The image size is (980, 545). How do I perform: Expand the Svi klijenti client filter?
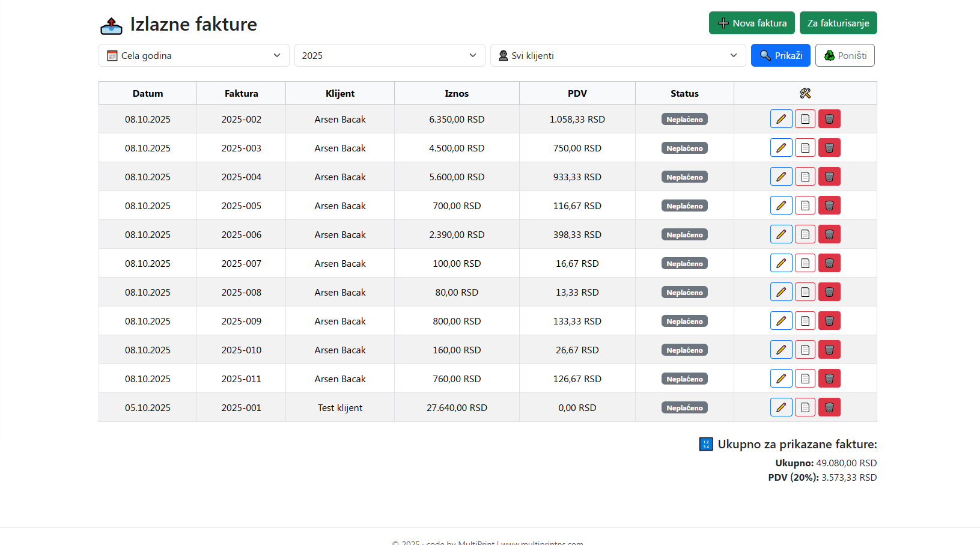coord(618,55)
